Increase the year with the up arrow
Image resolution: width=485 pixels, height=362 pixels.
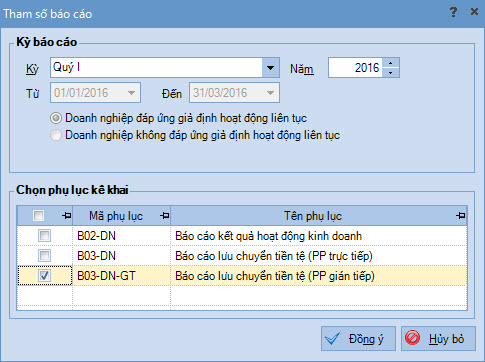[x=390, y=63]
